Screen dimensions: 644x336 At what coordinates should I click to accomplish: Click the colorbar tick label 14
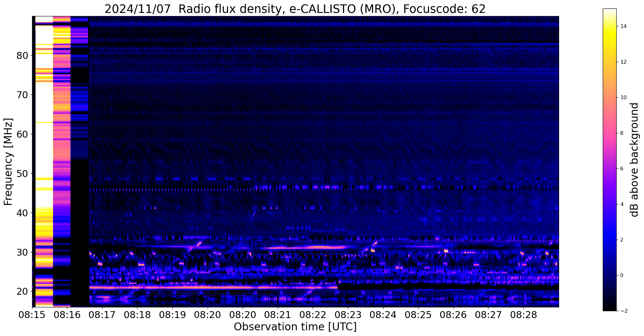[x=623, y=26]
